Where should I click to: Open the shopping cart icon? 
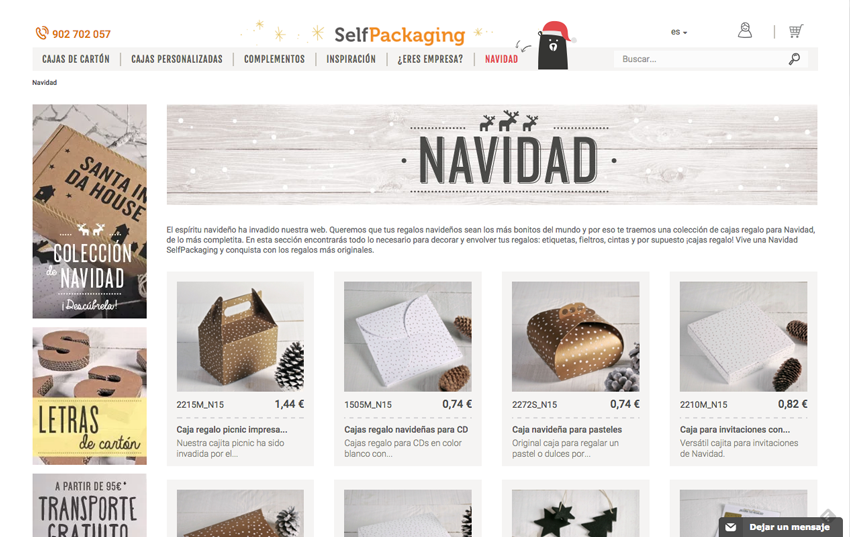tap(795, 31)
